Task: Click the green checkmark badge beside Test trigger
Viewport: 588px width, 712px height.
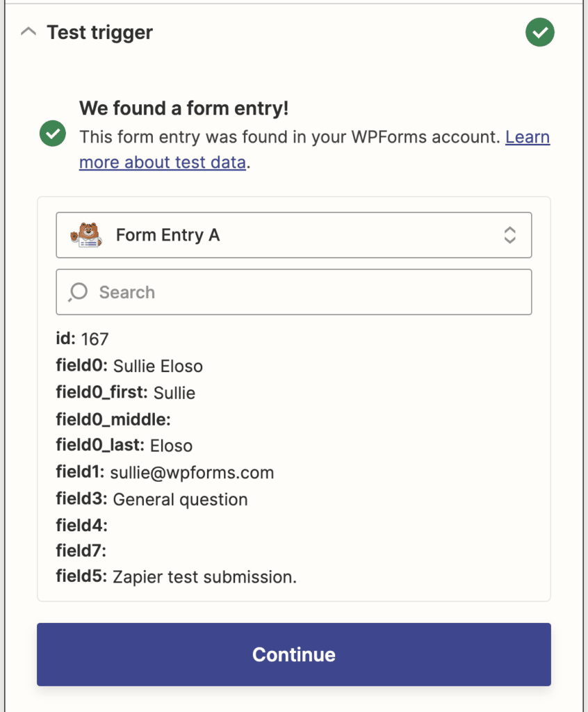Action: (x=540, y=32)
